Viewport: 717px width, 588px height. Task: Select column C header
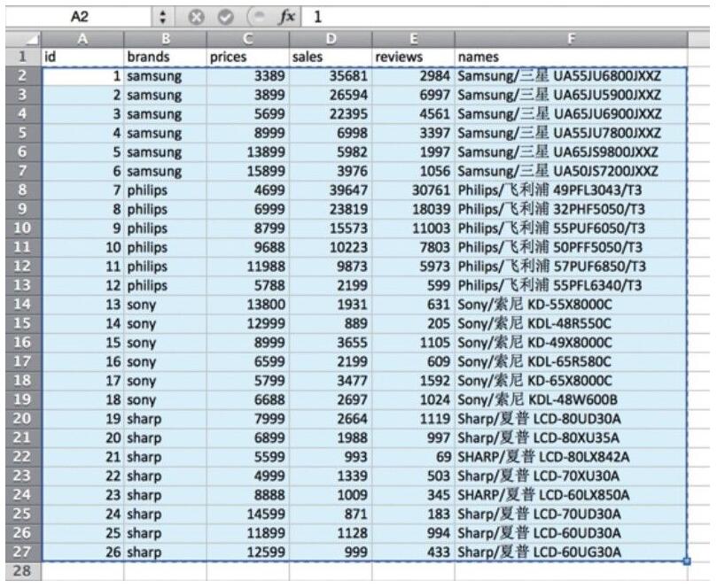(x=248, y=39)
